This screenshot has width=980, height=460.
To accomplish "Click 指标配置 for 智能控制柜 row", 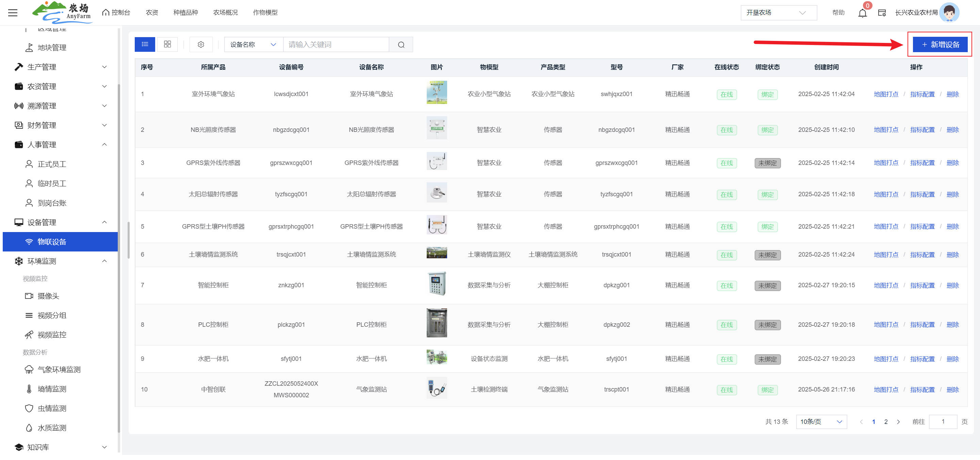I will tap(922, 285).
